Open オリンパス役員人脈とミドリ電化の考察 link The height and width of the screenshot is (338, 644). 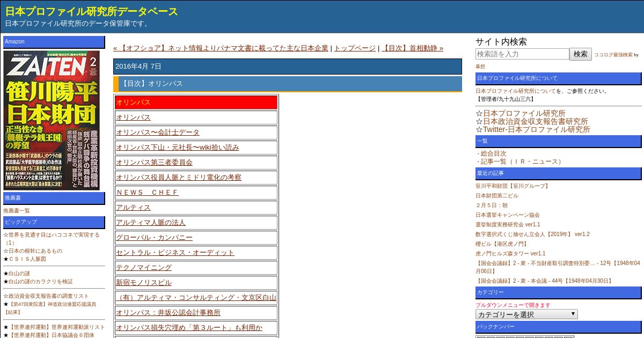[179, 178]
